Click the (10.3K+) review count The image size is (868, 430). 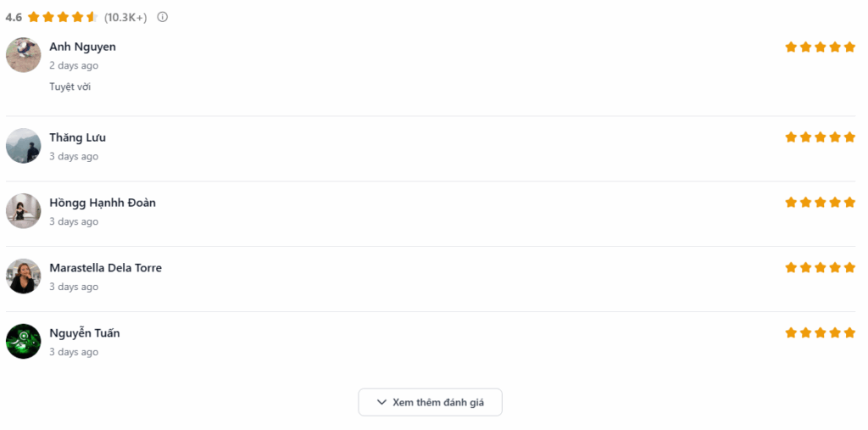[x=125, y=17]
